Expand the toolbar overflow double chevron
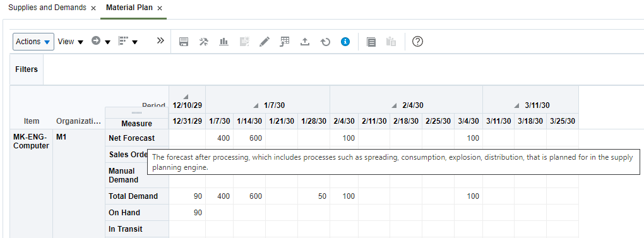 point(160,40)
